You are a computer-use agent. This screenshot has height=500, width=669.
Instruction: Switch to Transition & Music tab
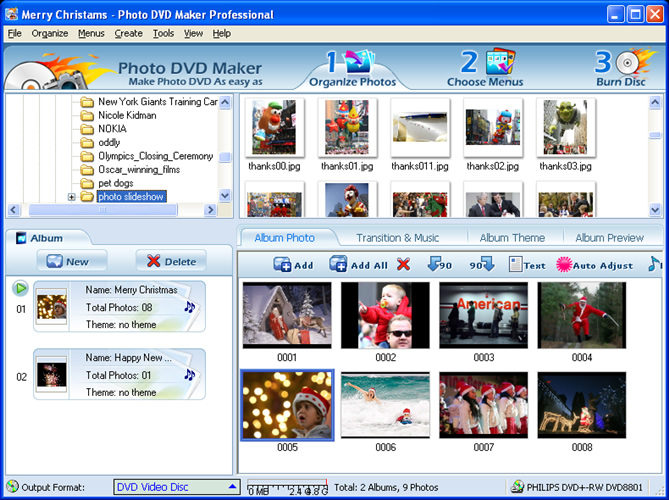tap(398, 238)
